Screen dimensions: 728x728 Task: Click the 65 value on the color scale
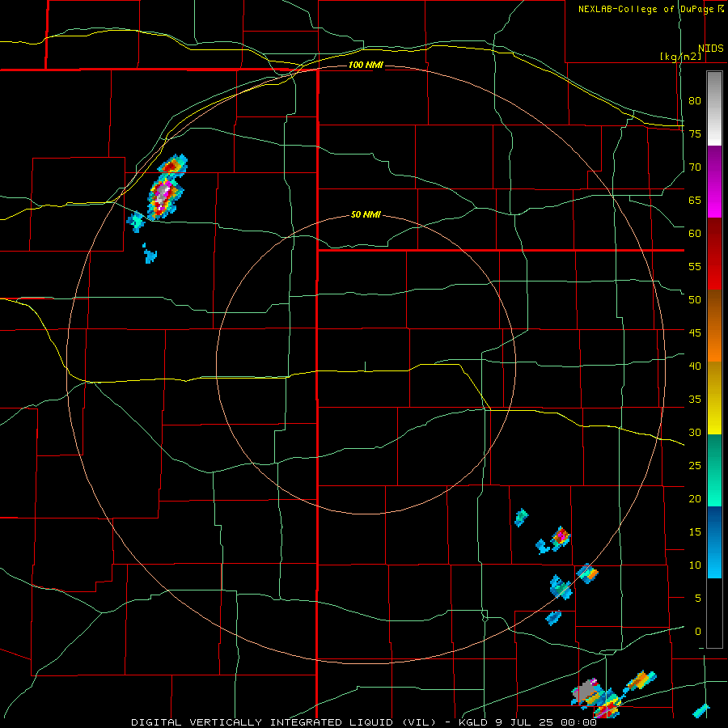[x=695, y=200]
